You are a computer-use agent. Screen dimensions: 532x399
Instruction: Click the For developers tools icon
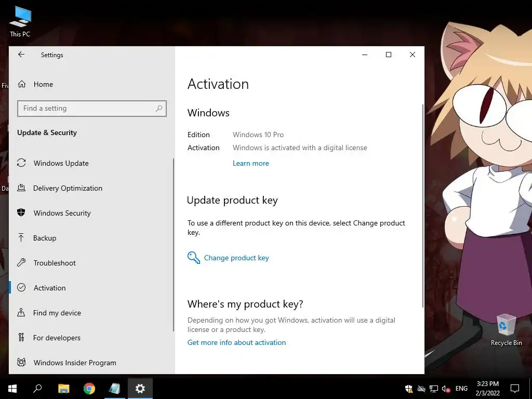[21, 337]
